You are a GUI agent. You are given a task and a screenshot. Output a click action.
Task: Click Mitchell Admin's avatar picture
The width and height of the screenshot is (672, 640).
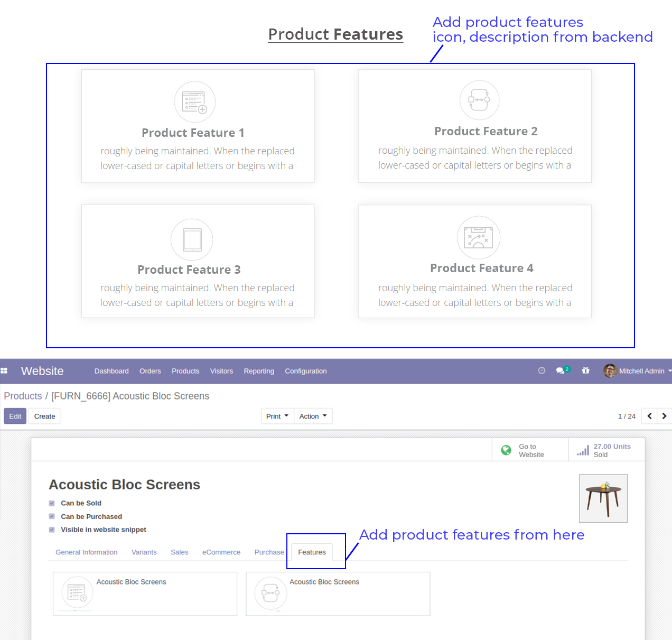click(x=610, y=371)
